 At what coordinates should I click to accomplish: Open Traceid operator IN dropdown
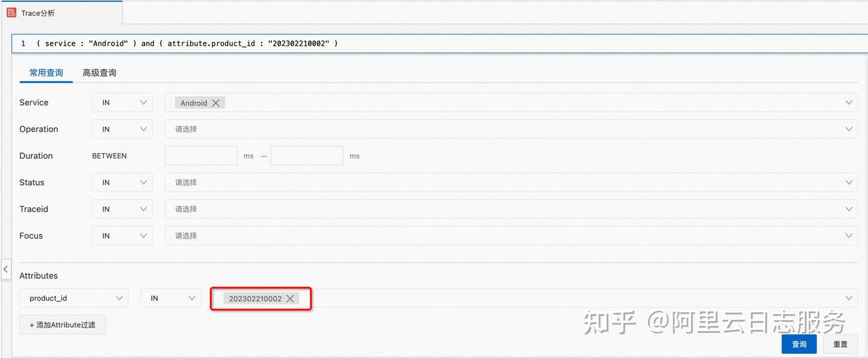pos(122,209)
